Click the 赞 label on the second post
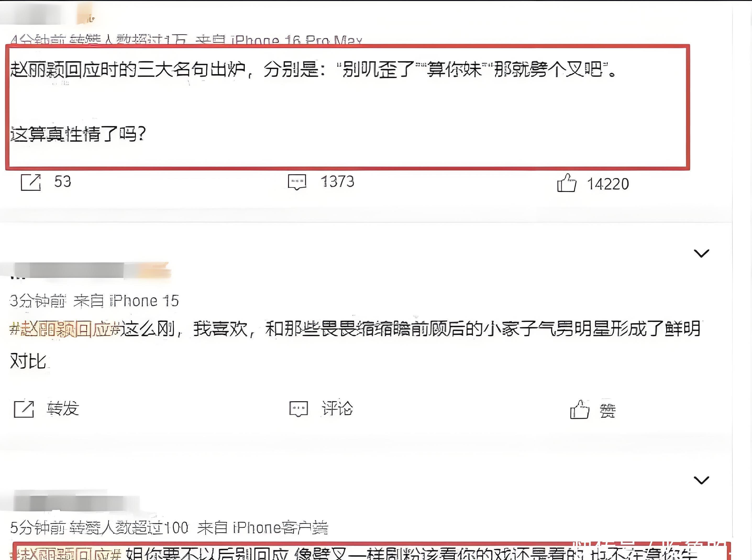 click(608, 410)
